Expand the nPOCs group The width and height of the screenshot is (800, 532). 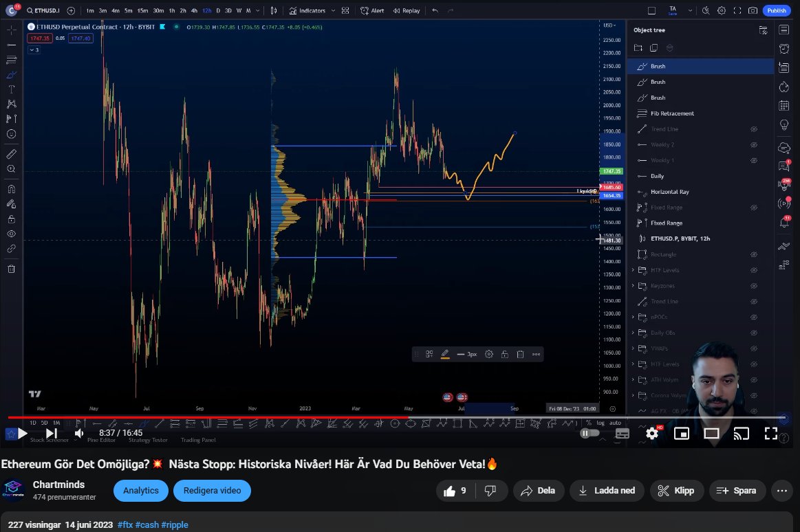pyautogui.click(x=633, y=317)
